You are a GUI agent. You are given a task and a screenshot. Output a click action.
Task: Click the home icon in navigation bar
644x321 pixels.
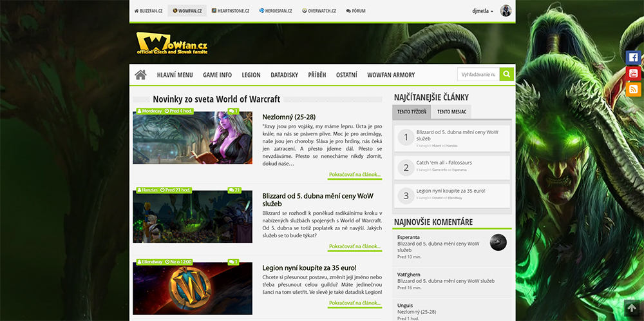click(140, 75)
